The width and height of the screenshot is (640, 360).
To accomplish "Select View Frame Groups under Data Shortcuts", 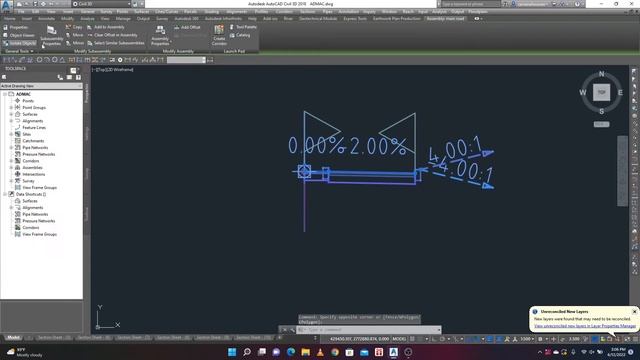I will [x=39, y=234].
